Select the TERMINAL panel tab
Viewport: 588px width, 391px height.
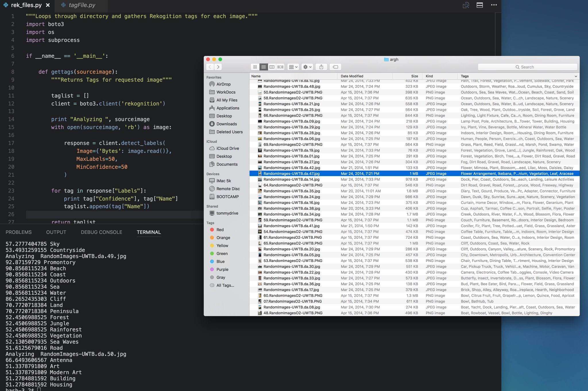coord(149,232)
